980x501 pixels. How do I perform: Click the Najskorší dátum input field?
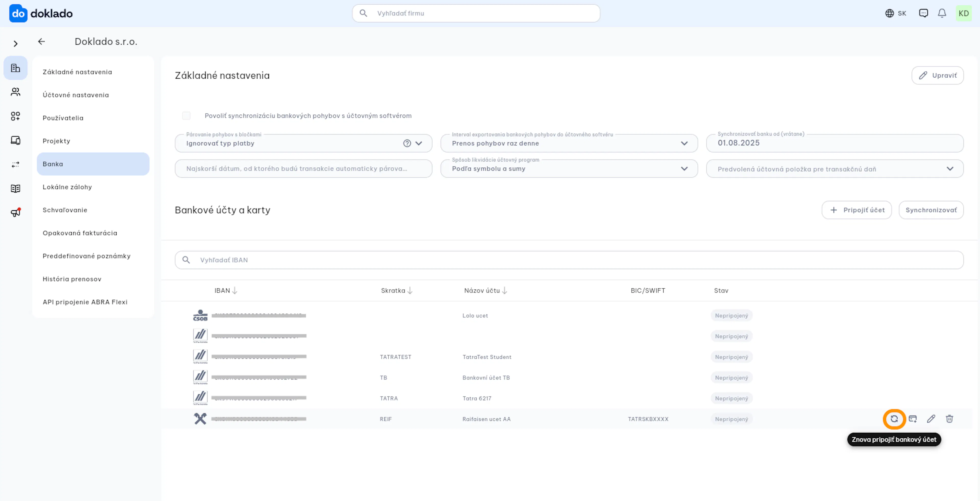point(304,168)
